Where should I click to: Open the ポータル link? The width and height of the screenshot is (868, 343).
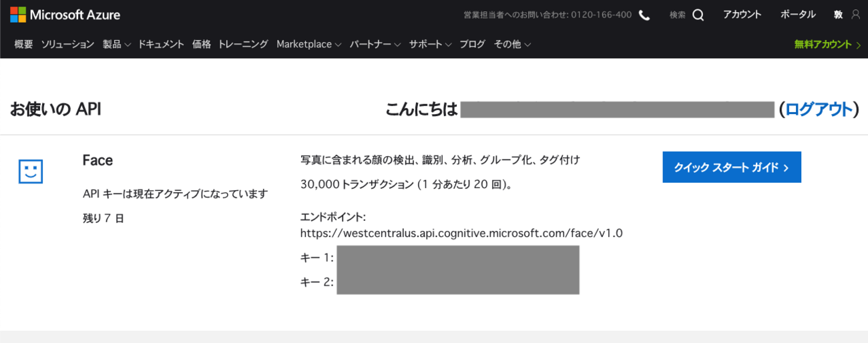click(x=798, y=15)
